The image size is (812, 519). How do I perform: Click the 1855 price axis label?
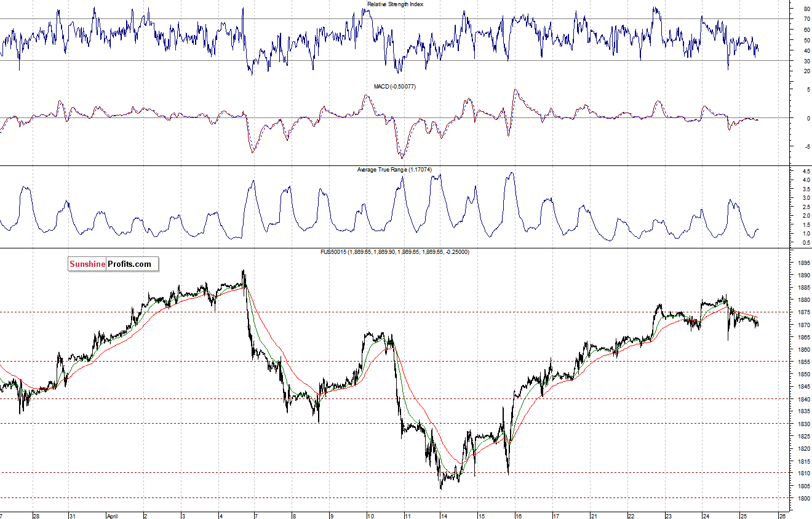[x=803, y=362]
